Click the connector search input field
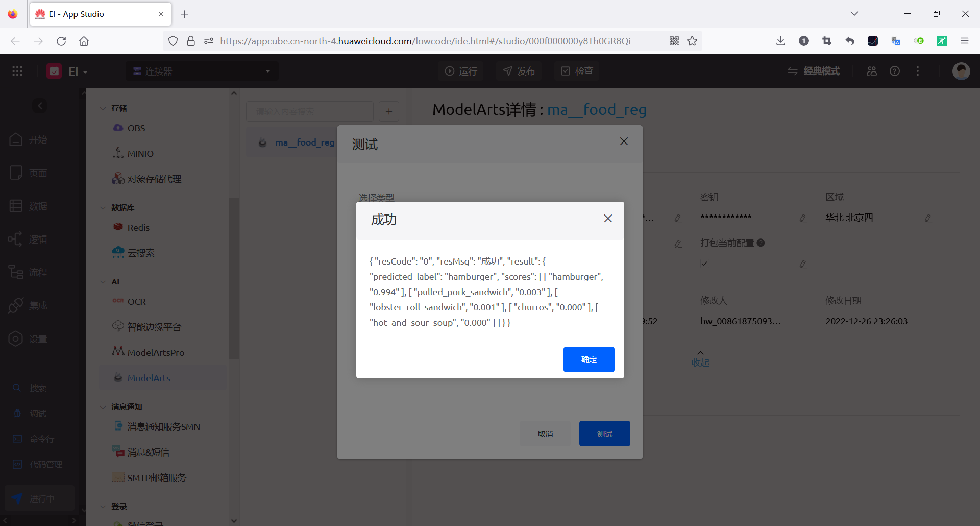Image resolution: width=980 pixels, height=526 pixels. click(310, 111)
